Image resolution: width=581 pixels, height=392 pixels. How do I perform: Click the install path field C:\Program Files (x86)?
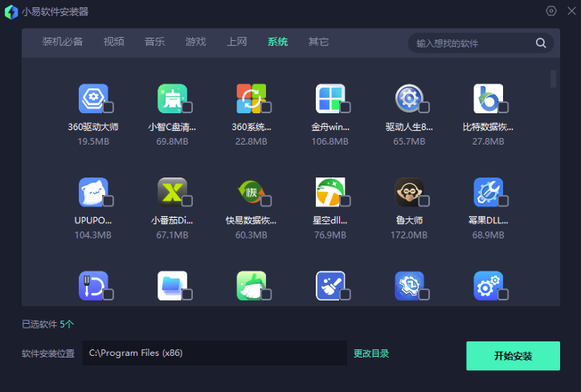(215, 353)
